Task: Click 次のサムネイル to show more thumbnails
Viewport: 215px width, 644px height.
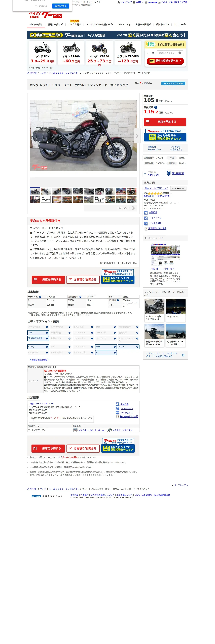Action: [x=110, y=208]
